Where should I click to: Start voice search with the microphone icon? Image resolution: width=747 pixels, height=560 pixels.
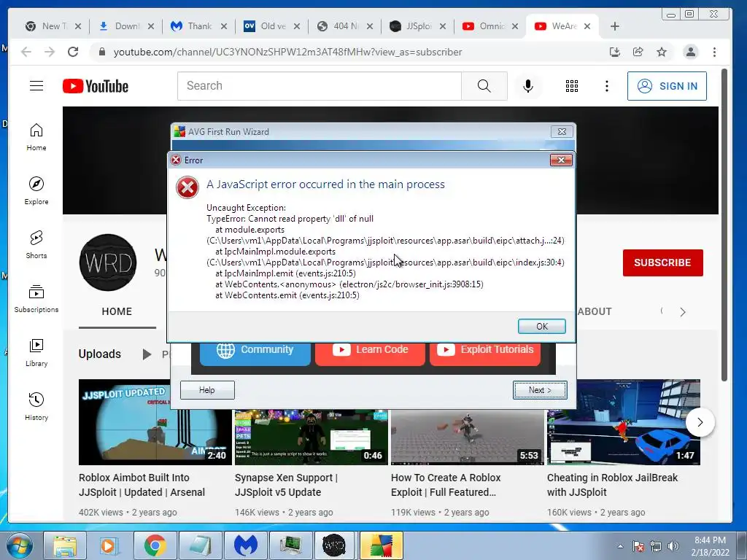(528, 86)
